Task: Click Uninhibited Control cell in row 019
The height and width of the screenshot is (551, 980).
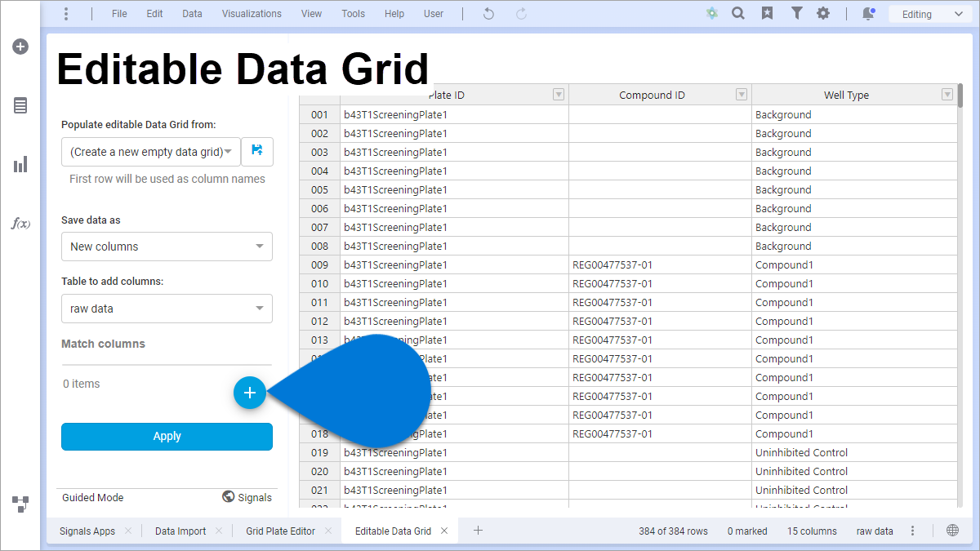Action: (854, 452)
